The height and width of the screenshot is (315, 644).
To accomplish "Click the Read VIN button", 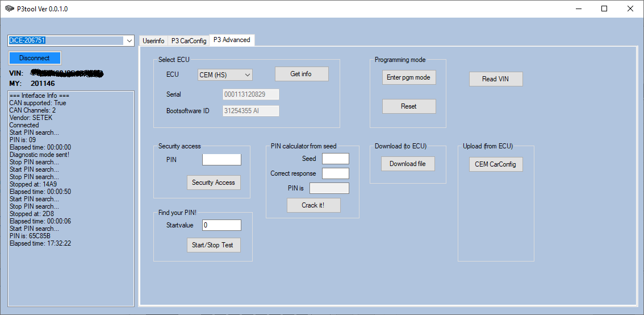I will 496,79.
